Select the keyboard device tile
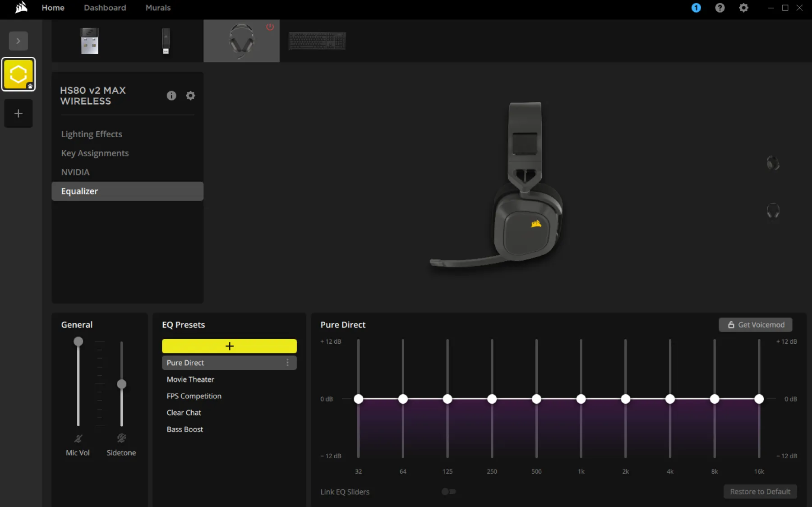Image resolution: width=812 pixels, height=507 pixels. (x=317, y=41)
